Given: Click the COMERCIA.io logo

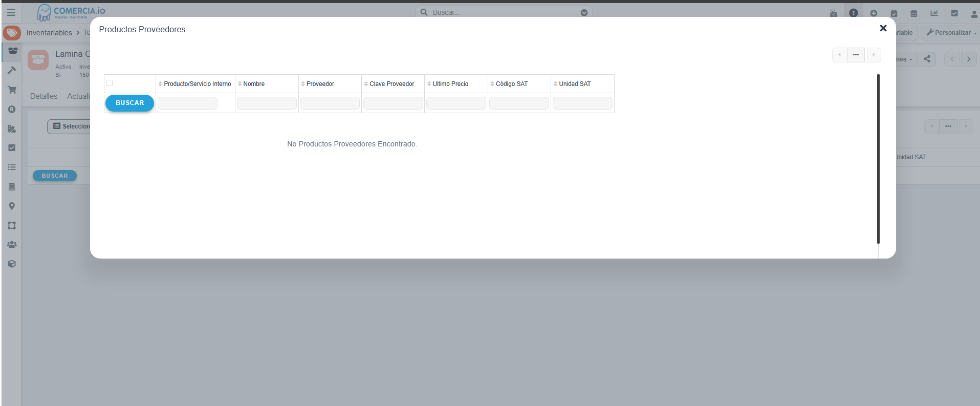Looking at the screenshot, I should point(71,12).
